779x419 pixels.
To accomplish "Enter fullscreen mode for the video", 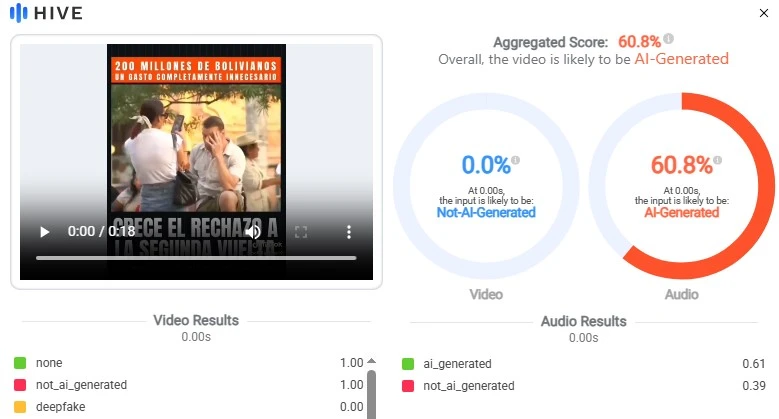I will click(x=301, y=232).
